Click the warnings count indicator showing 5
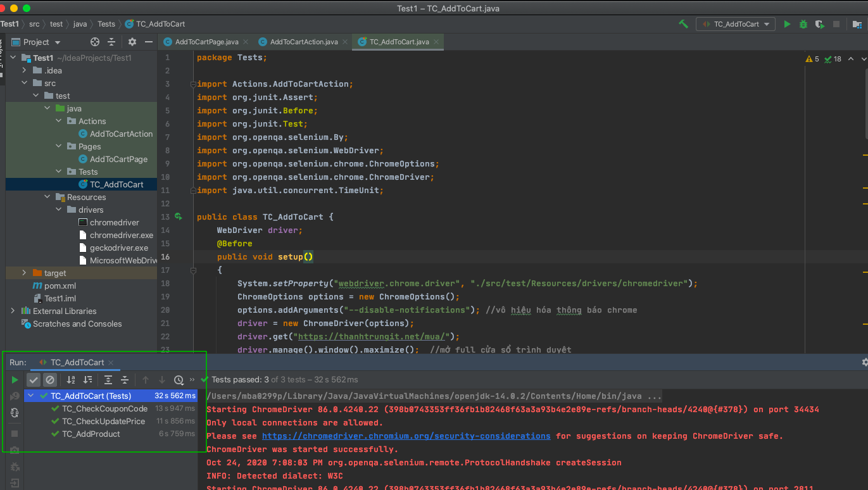This screenshot has height=490, width=868. (x=812, y=59)
